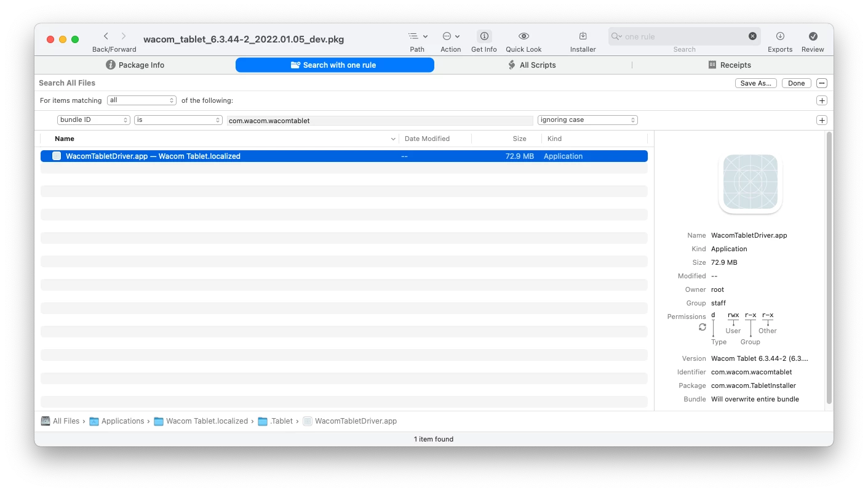Viewport: 868px width, 492px height.
Task: Click the Name column sort chevron
Action: coord(393,139)
